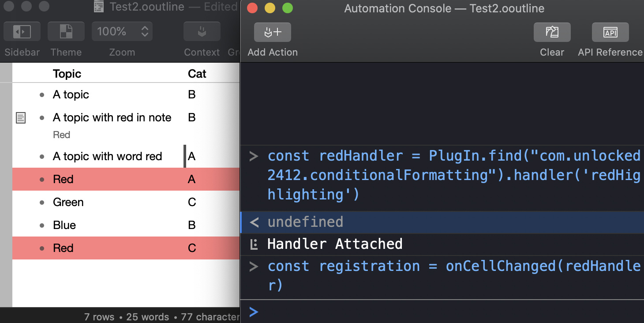The image size is (644, 323).
Task: Open the API Reference
Action: pyautogui.click(x=610, y=32)
